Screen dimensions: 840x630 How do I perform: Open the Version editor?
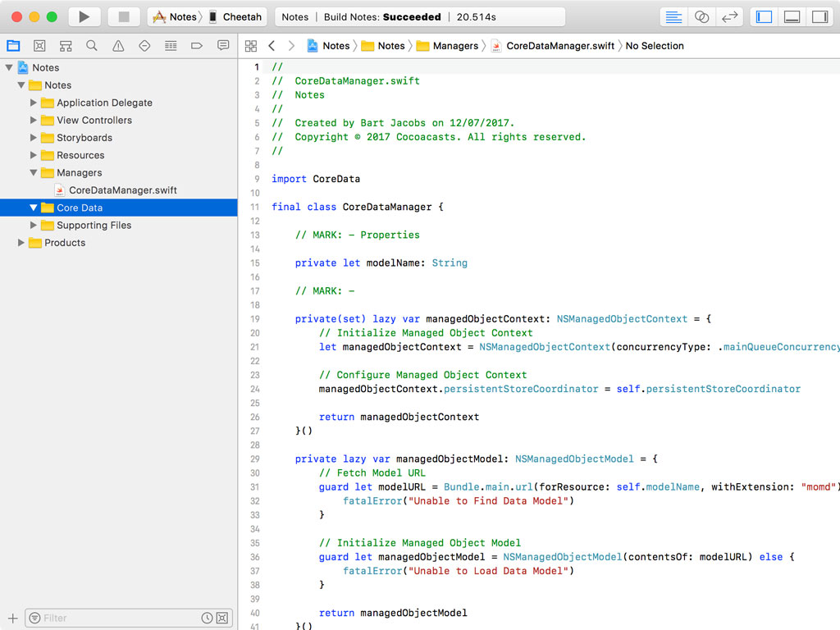click(728, 16)
